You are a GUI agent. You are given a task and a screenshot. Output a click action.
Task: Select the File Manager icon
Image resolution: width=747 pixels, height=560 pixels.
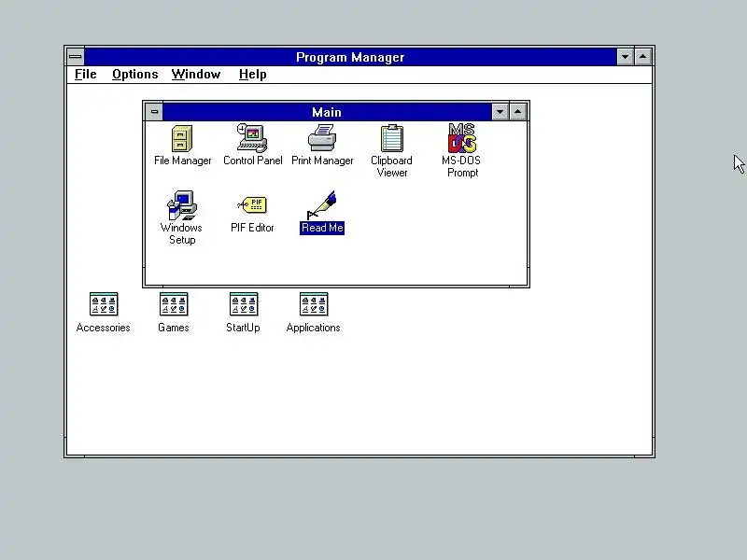click(182, 138)
